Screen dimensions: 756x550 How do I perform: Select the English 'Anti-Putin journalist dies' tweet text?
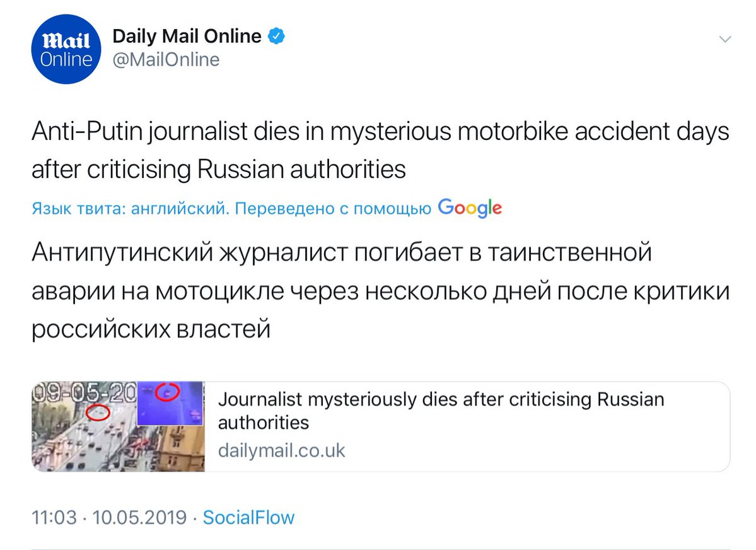tap(378, 151)
